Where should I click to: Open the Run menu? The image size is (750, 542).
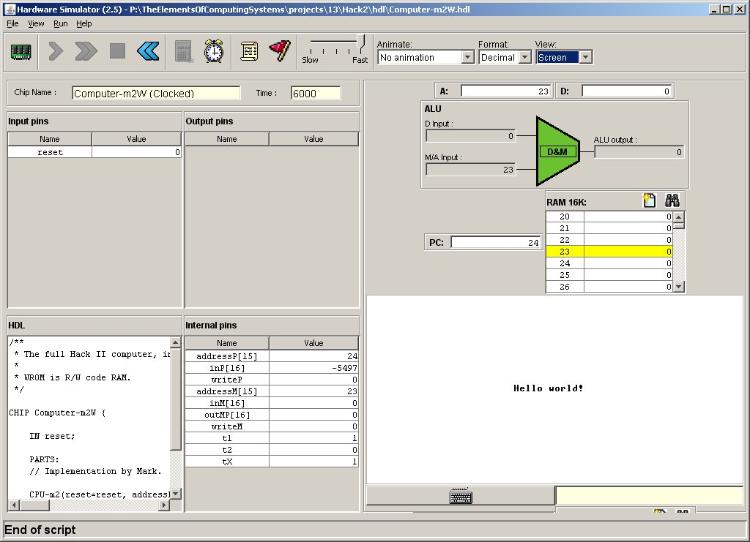60,23
